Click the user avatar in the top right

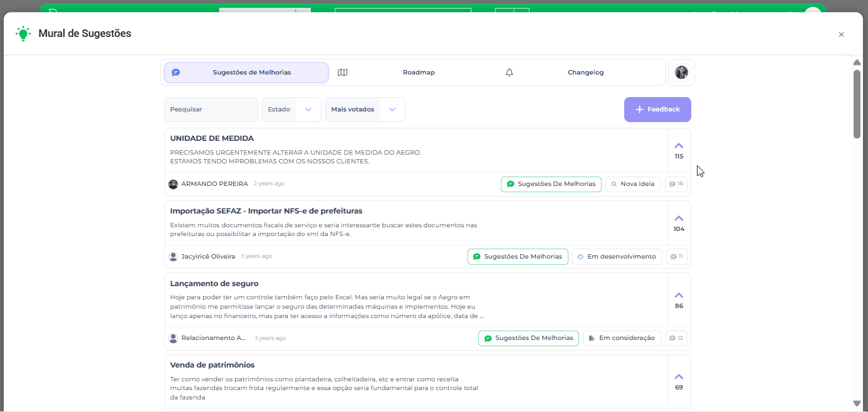pyautogui.click(x=681, y=72)
